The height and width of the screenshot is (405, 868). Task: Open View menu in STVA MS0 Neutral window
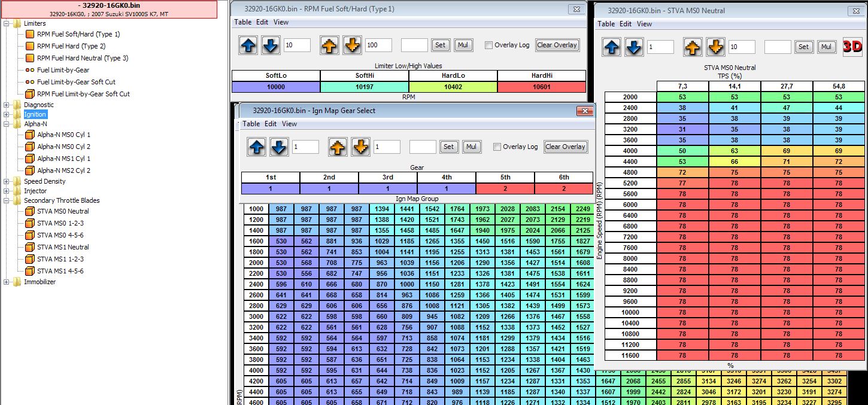644,24
